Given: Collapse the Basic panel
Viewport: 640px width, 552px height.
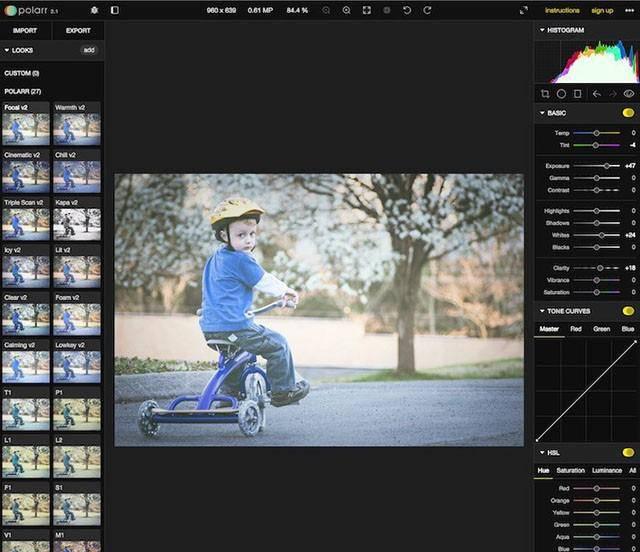Looking at the screenshot, I should point(542,113).
